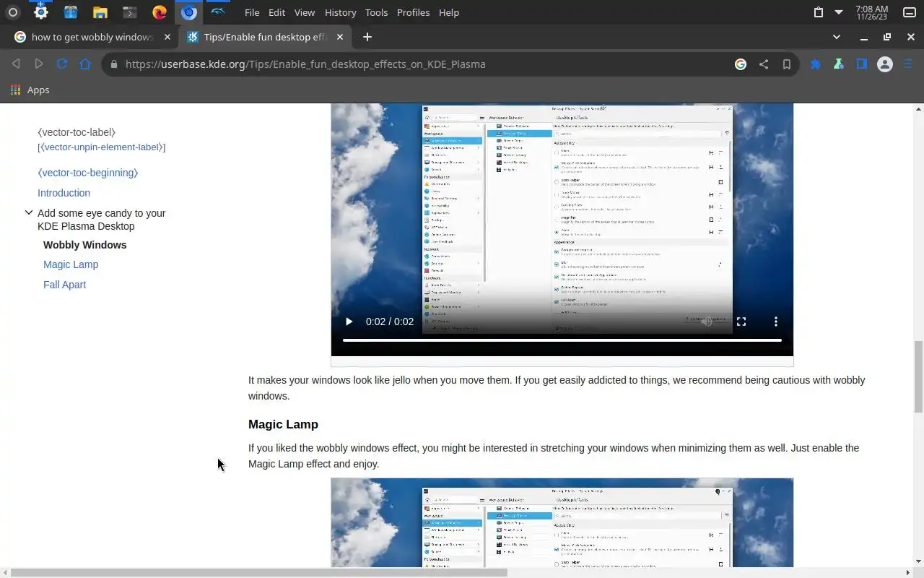Open 'Add some eye candy to your KDE Plasma Desktop'
Image resolution: width=924 pixels, height=578 pixels.
coord(101,220)
